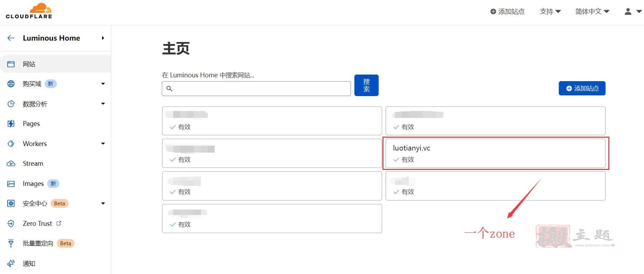Click the Images picture icon

(11, 184)
